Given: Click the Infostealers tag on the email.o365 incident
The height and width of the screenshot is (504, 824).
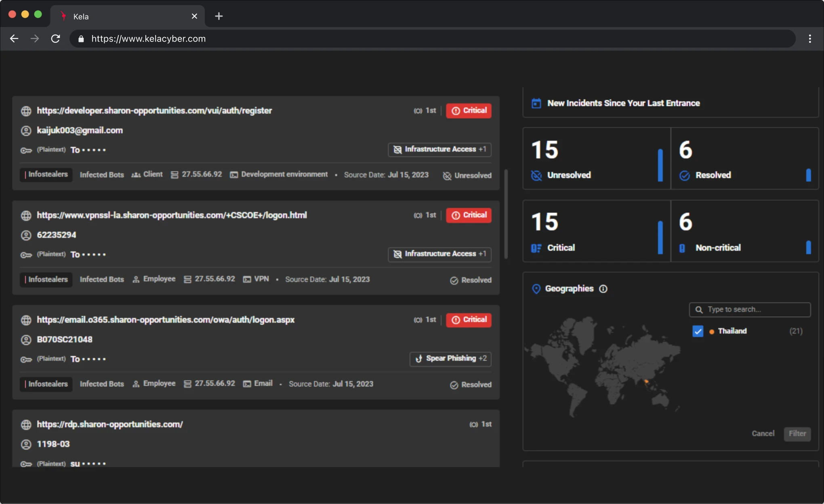Looking at the screenshot, I should [x=46, y=384].
